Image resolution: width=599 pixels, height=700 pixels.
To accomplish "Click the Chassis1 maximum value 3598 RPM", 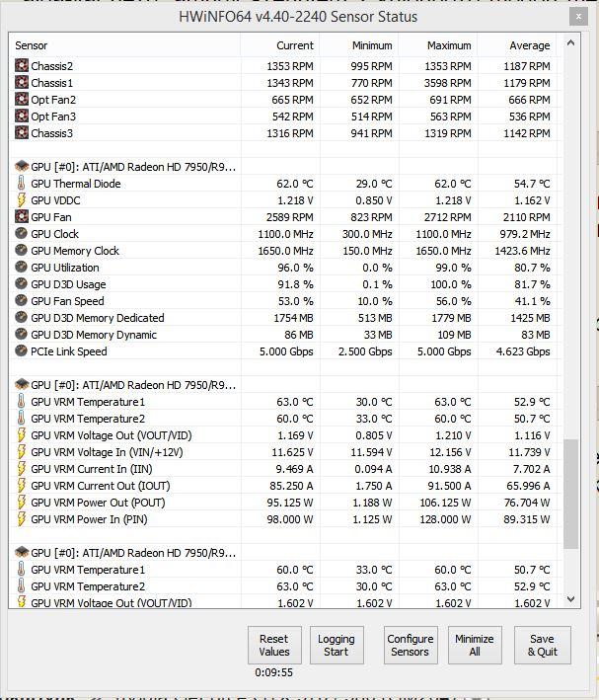I will point(448,83).
